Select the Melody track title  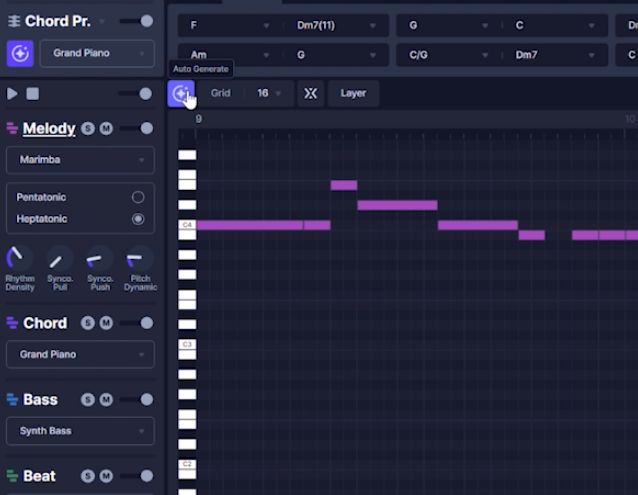pyautogui.click(x=49, y=128)
